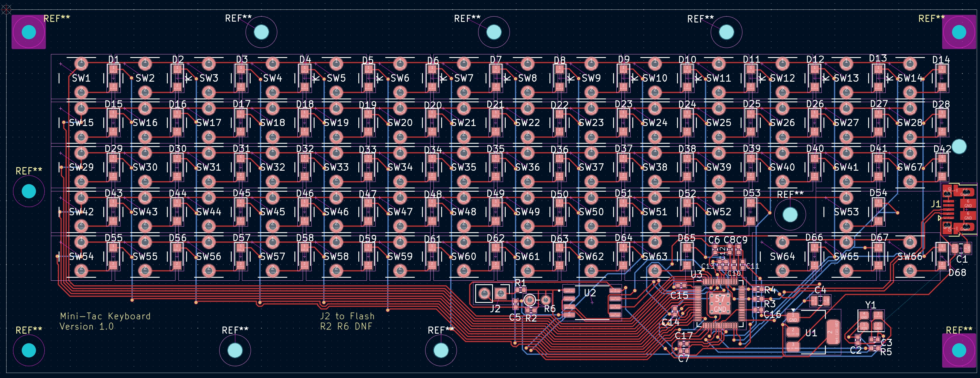Image resolution: width=980 pixels, height=378 pixels.
Task: Click the center "57 GND" pad of U3
Action: 719,303
